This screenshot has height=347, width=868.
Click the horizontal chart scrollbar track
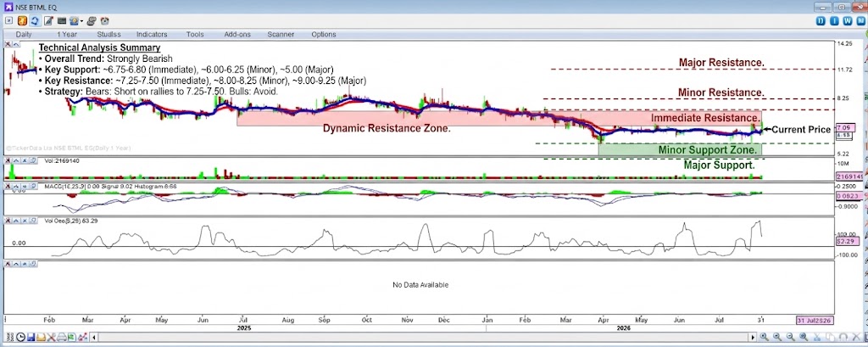coord(423,337)
